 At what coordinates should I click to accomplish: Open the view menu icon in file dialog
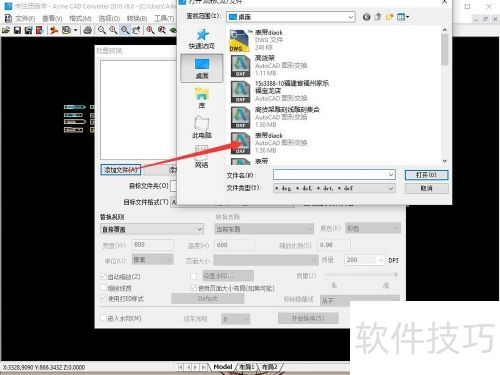coord(403,17)
